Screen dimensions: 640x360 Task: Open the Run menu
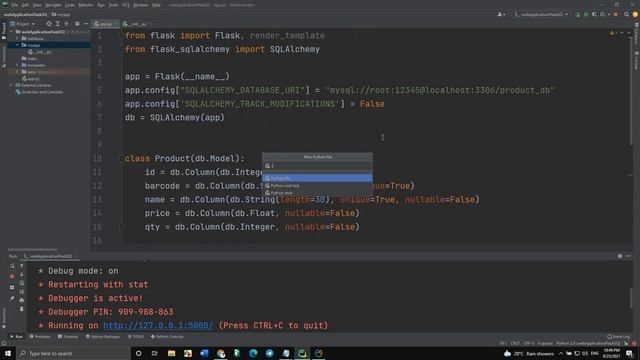click(x=101, y=5)
